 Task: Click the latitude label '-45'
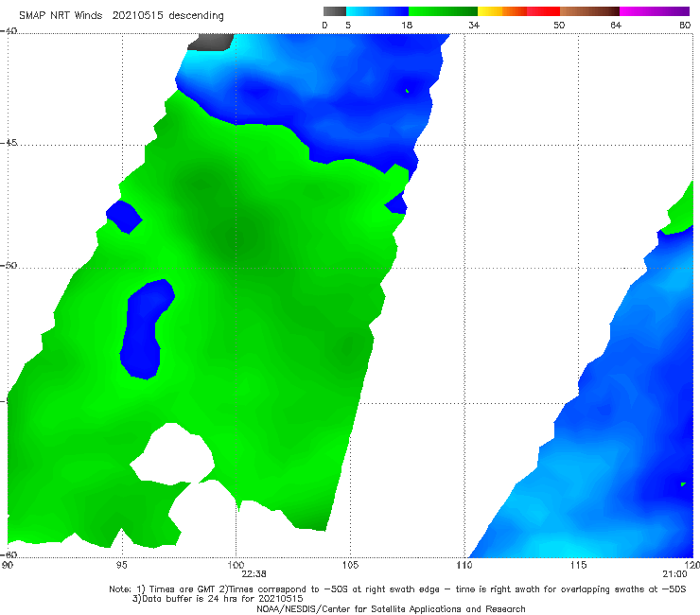click(9, 143)
